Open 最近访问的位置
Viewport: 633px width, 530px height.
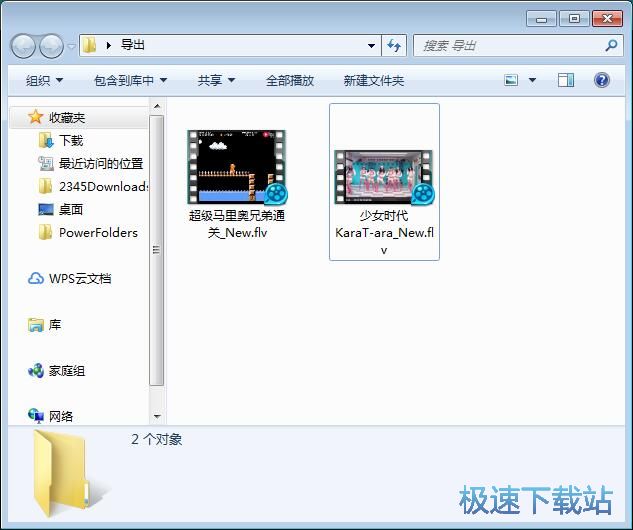101,163
